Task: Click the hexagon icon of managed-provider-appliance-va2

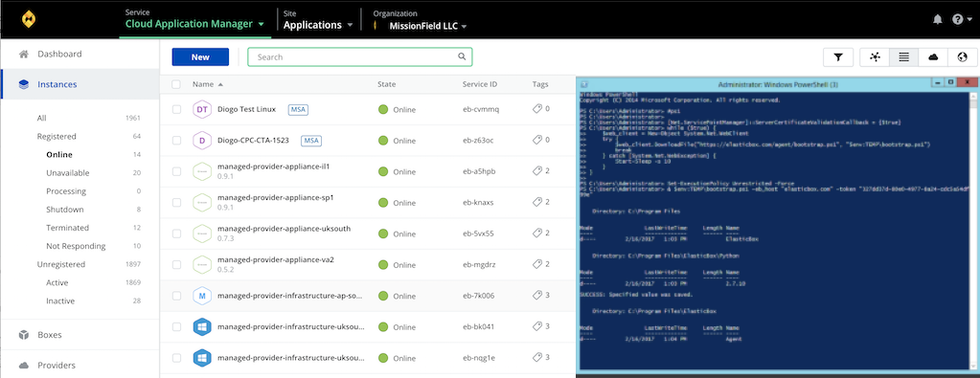Action: [x=202, y=265]
